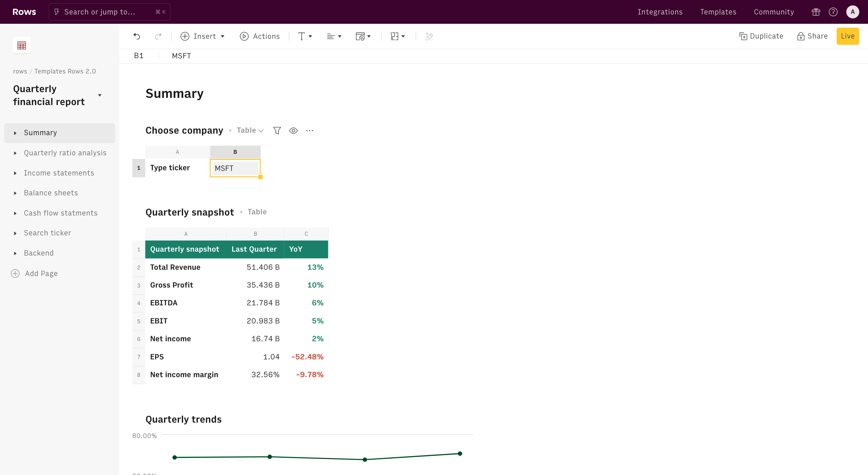Click the insert element icon

pyautogui.click(x=185, y=36)
